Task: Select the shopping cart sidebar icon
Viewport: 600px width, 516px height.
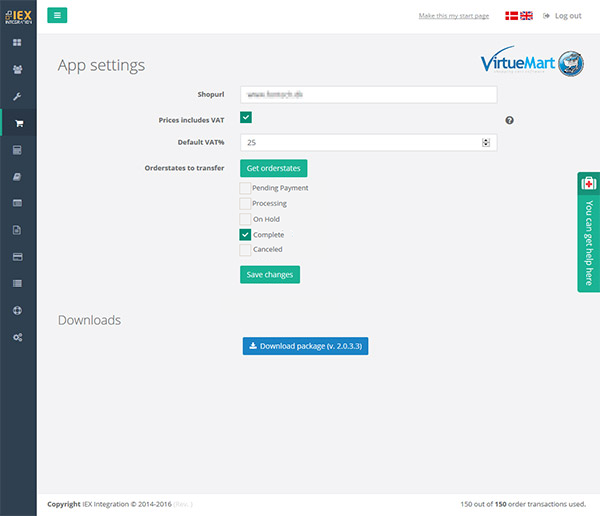Action: point(18,124)
